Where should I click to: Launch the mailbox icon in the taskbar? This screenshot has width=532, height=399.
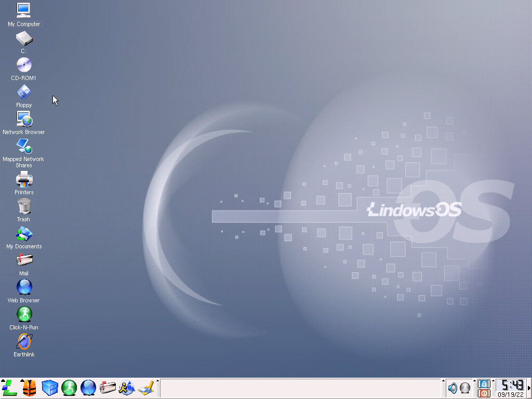(x=108, y=388)
